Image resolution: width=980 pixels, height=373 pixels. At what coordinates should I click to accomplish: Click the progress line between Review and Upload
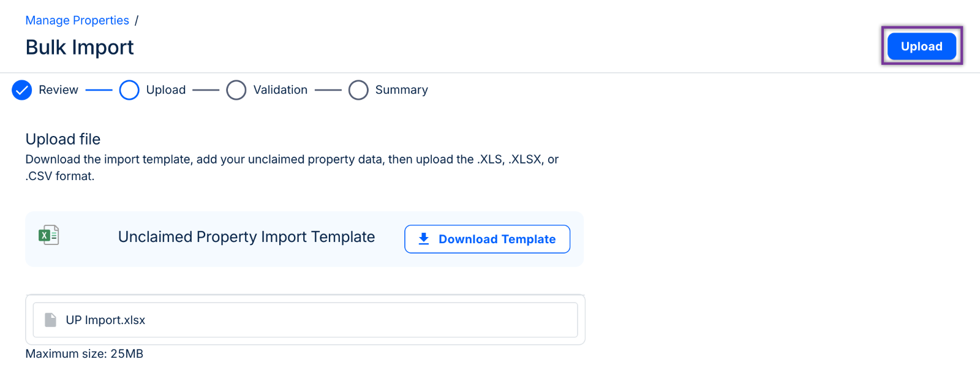pyautogui.click(x=99, y=90)
